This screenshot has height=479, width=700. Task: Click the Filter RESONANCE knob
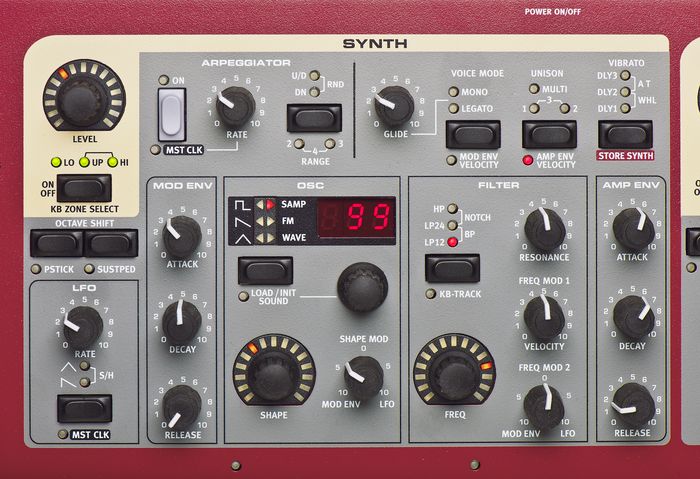pyautogui.click(x=544, y=229)
